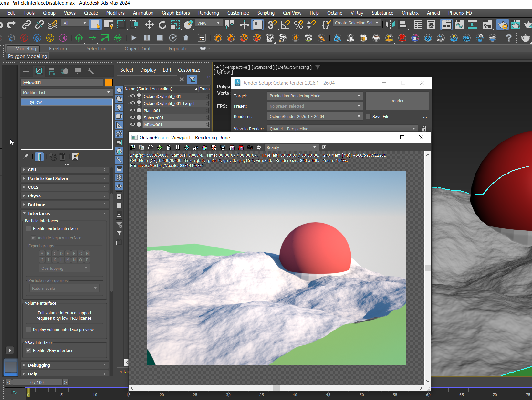Remove modifier with the stack trash icon

(62, 157)
